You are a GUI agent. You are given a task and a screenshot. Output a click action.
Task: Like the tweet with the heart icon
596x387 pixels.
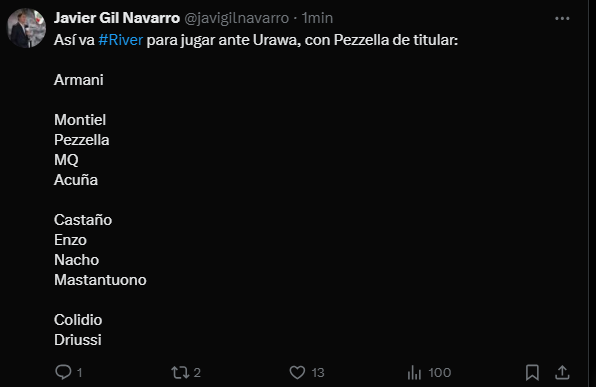(297, 373)
